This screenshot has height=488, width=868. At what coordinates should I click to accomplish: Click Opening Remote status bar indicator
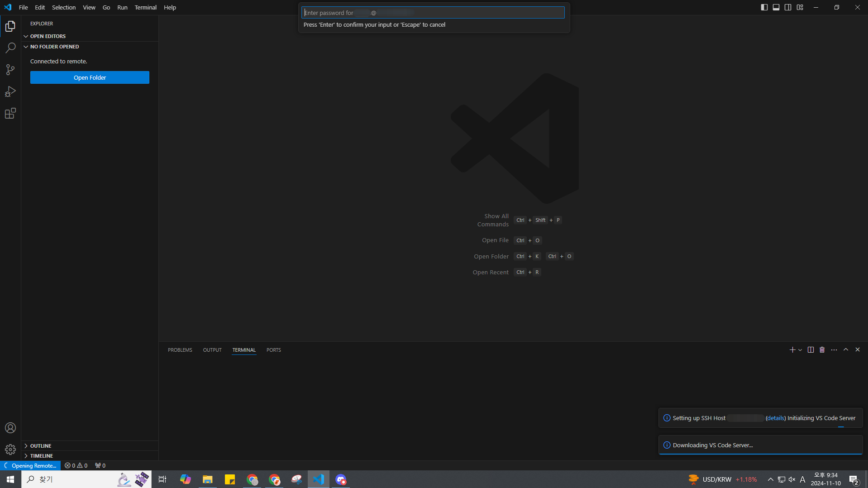(30, 465)
